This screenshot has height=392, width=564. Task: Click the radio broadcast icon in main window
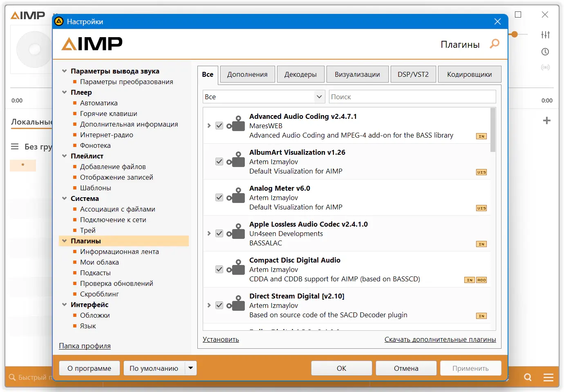545,67
